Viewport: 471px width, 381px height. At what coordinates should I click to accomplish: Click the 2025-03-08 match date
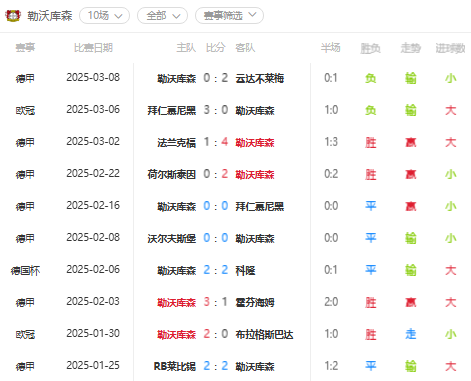coord(93,77)
